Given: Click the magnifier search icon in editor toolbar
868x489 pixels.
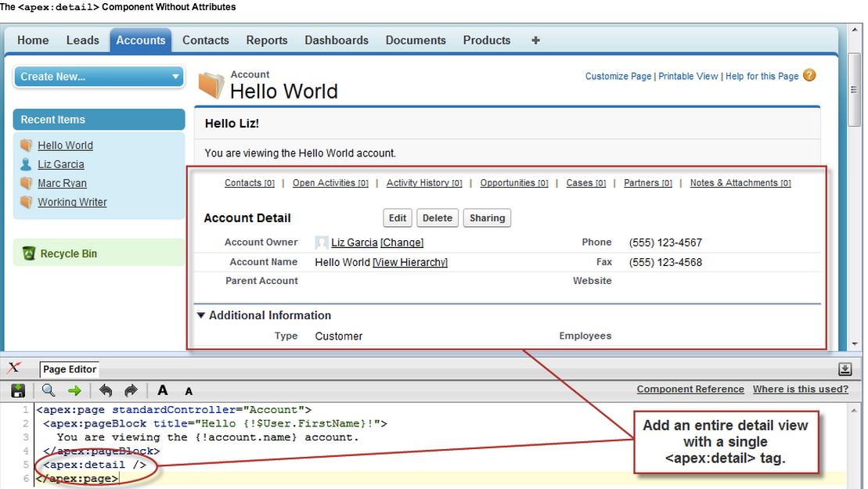Looking at the screenshot, I should pos(49,390).
